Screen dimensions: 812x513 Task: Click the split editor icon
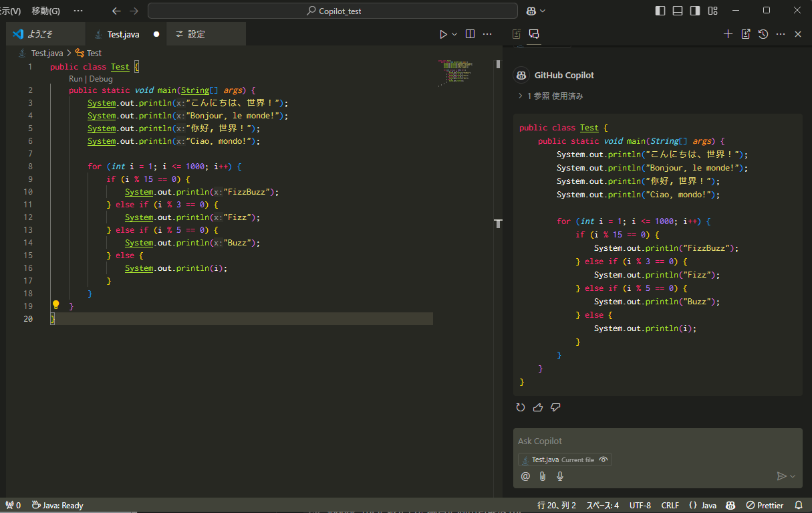[x=470, y=34]
